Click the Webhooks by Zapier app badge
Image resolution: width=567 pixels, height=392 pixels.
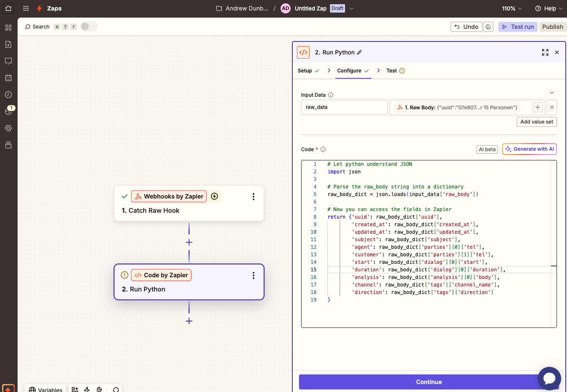coord(169,196)
